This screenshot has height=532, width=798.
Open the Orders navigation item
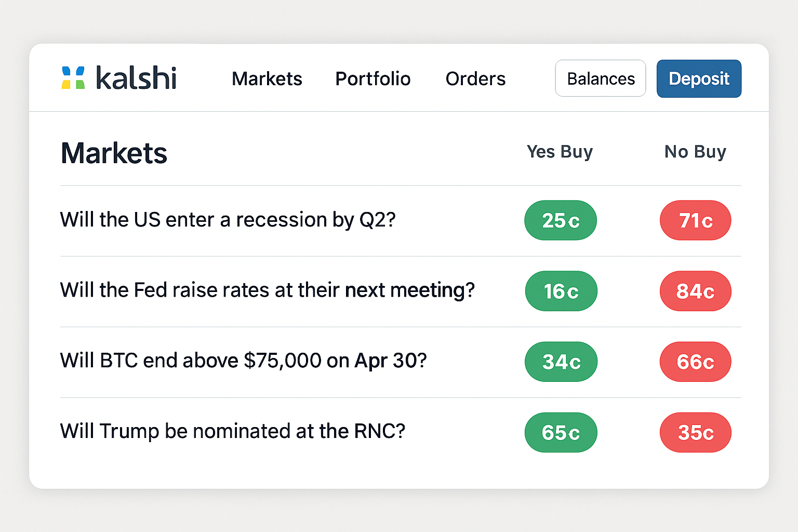(x=475, y=78)
